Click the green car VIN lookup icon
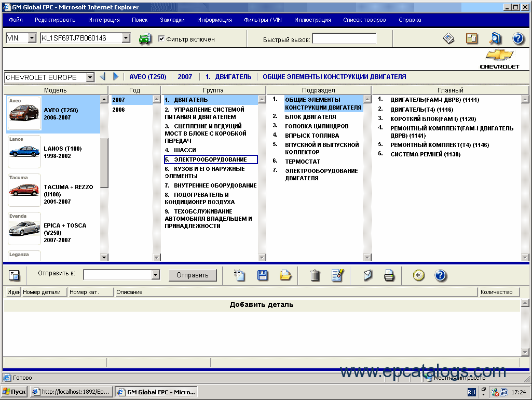The width and height of the screenshot is (532, 400). click(x=145, y=38)
